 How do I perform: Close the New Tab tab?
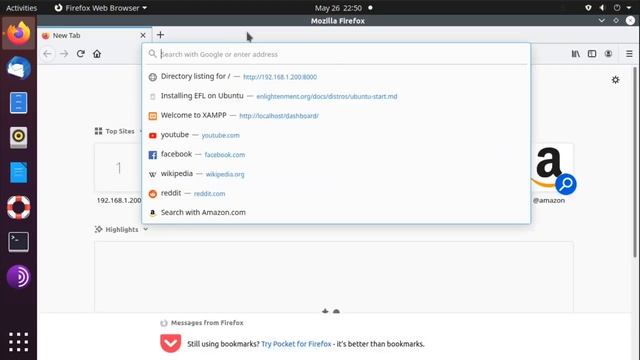[x=143, y=36]
